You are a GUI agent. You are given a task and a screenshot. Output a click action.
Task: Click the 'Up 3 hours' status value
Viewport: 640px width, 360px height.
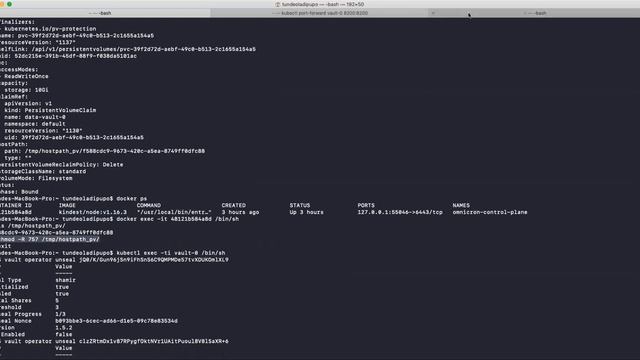coord(307,212)
